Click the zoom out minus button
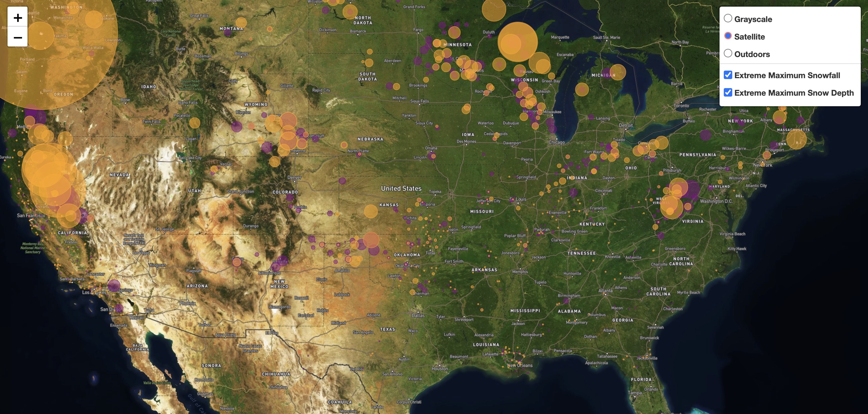The height and width of the screenshot is (414, 868). [x=17, y=37]
